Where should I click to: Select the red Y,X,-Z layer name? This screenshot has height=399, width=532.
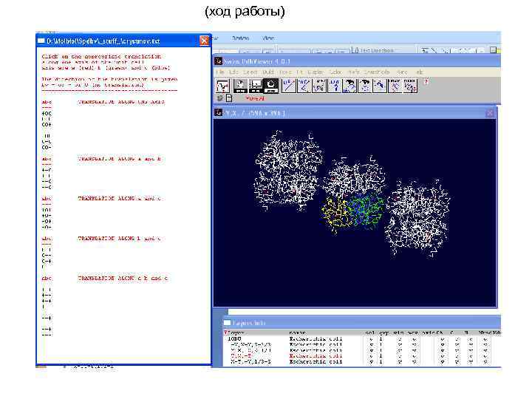(x=241, y=356)
